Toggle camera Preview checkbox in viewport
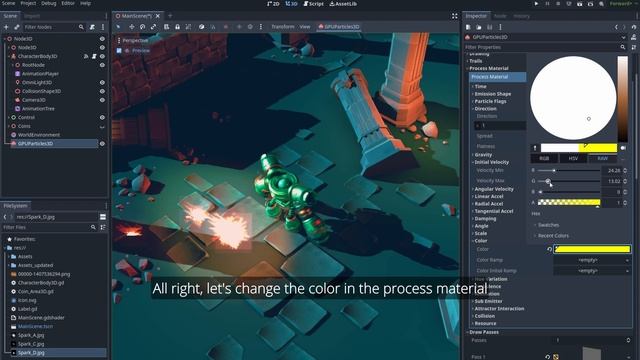 click(119, 51)
